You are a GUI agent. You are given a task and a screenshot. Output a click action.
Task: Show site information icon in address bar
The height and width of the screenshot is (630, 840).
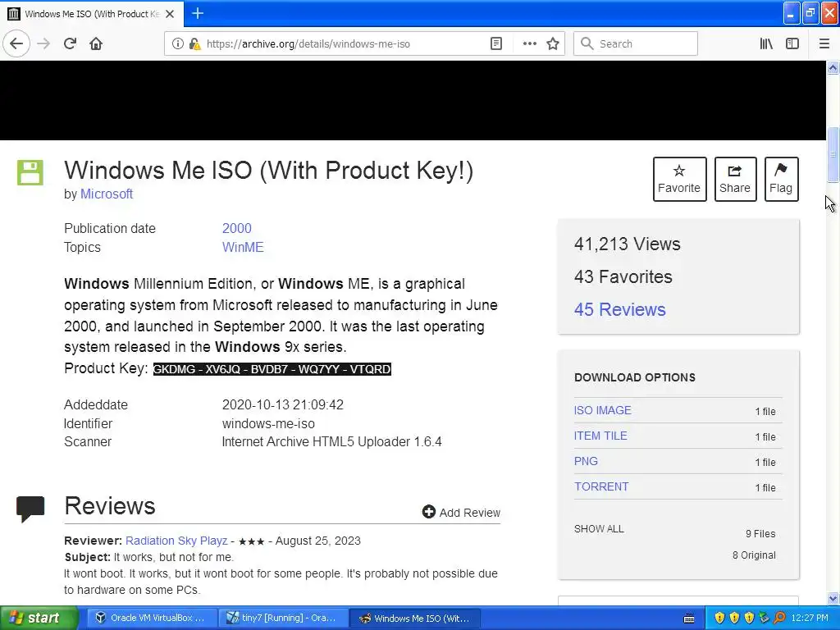click(x=177, y=43)
